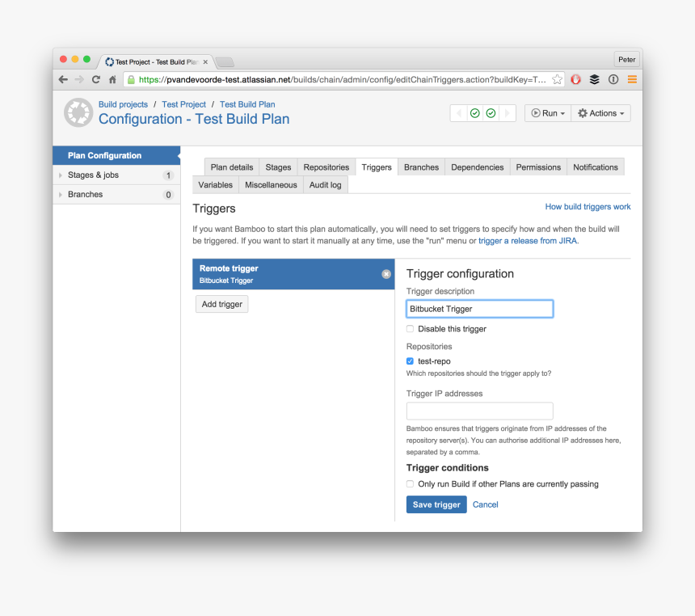The height and width of the screenshot is (616, 695).
Task: Select the Remote trigger Bitbucket Trigger entry
Action: click(x=293, y=274)
